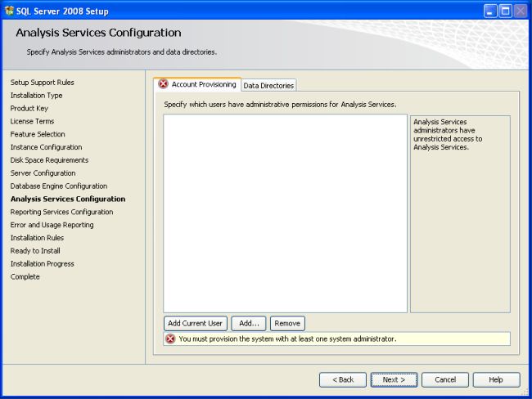Select Installation Rules step
The height and width of the screenshot is (399, 532).
click(37, 238)
